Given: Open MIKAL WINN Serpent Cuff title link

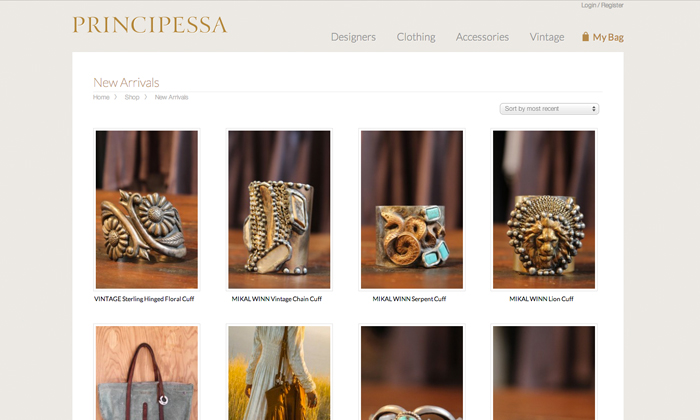Looking at the screenshot, I should coord(409,299).
